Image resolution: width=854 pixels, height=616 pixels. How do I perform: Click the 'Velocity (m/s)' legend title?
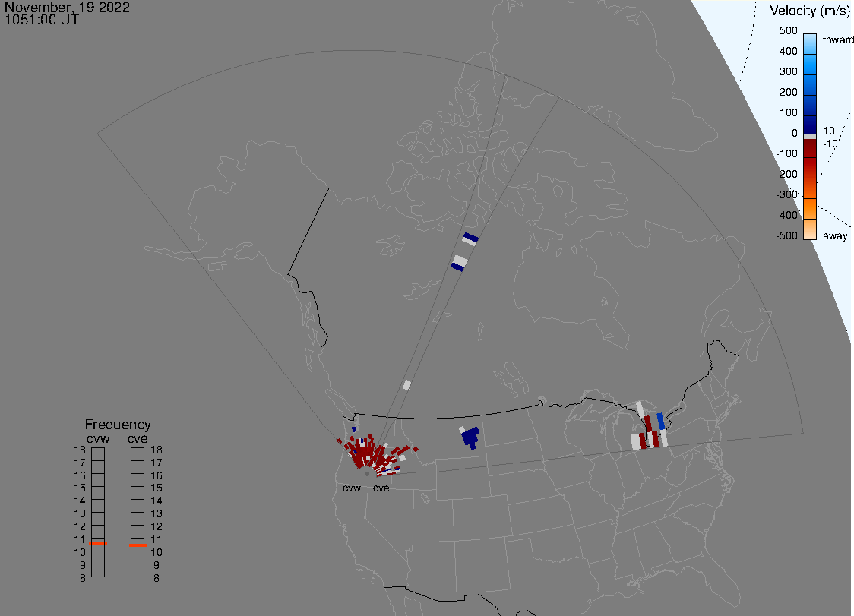[x=809, y=11]
